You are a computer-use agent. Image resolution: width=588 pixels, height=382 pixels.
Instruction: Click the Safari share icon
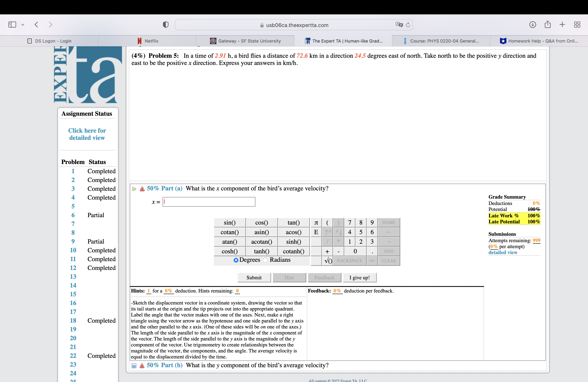tap(548, 24)
